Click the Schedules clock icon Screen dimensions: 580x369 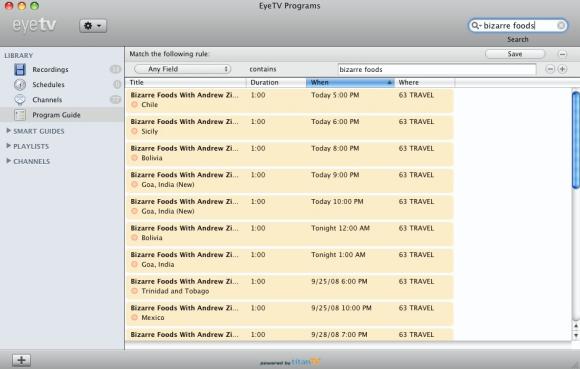point(20,84)
